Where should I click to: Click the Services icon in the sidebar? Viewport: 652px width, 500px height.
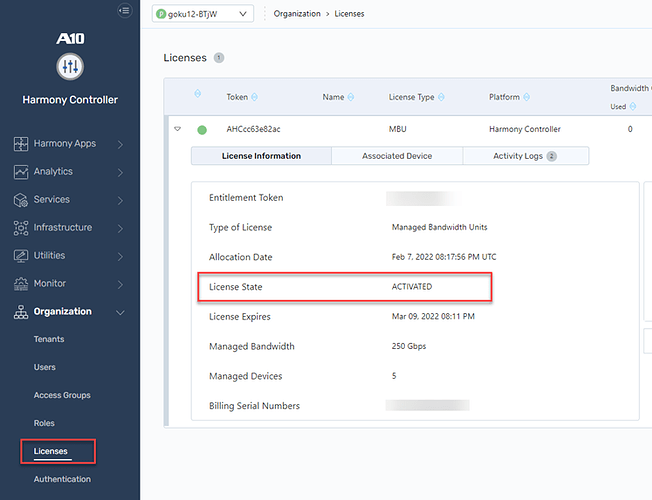tap(21, 200)
